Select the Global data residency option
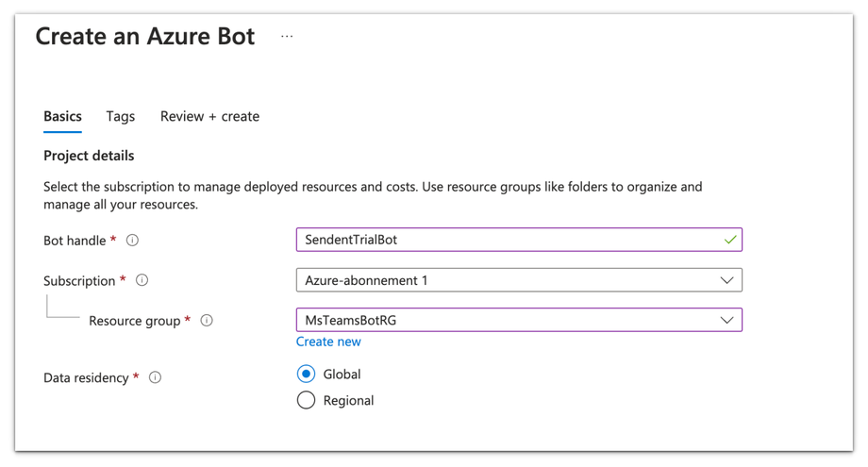Image resolution: width=868 pixels, height=467 pixels. 306,375
